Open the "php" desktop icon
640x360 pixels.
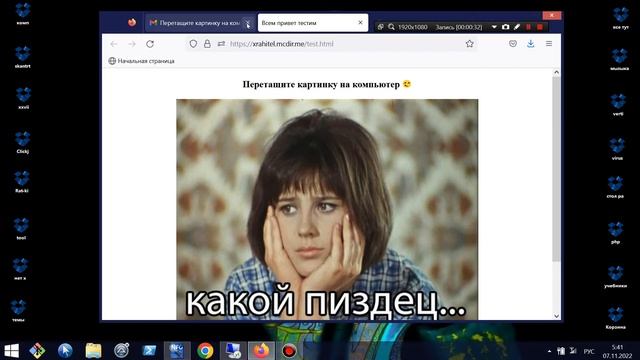[x=616, y=233]
